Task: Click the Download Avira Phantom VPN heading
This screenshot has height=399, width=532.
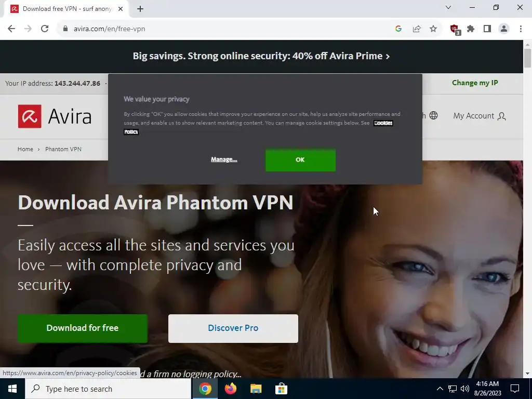Action: [155, 203]
